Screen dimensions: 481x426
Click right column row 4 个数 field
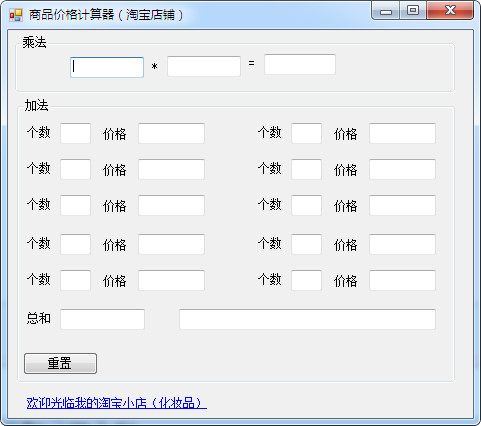(x=306, y=244)
